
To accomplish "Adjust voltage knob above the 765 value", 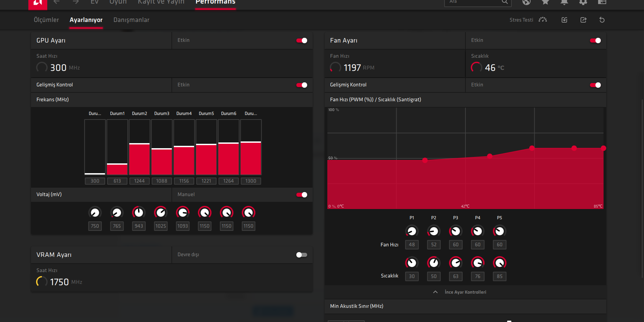I will click(x=117, y=213).
